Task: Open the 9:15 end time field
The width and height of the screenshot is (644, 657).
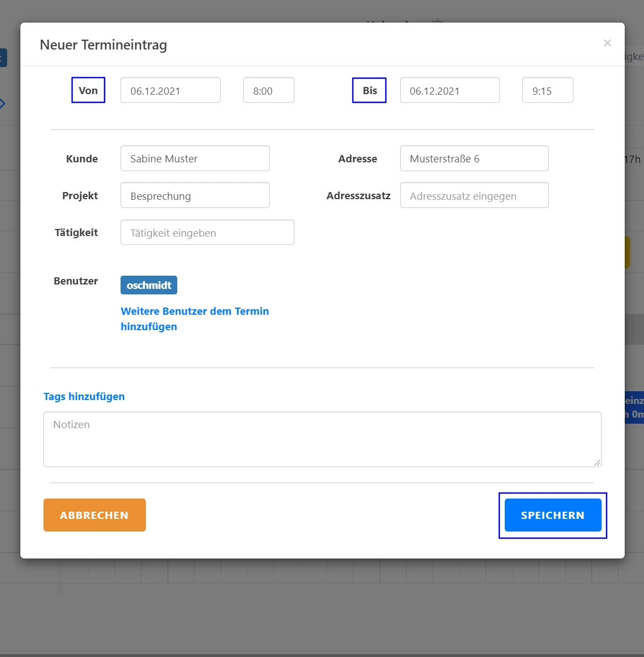Action: click(547, 90)
